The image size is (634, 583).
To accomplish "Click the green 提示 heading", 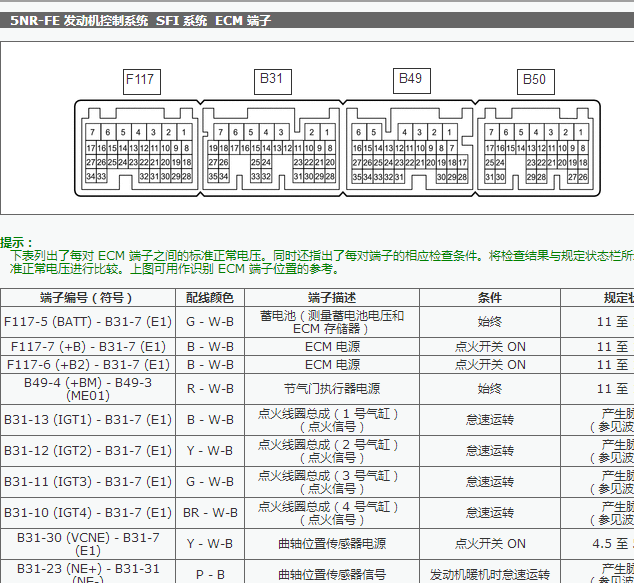I will [17, 243].
